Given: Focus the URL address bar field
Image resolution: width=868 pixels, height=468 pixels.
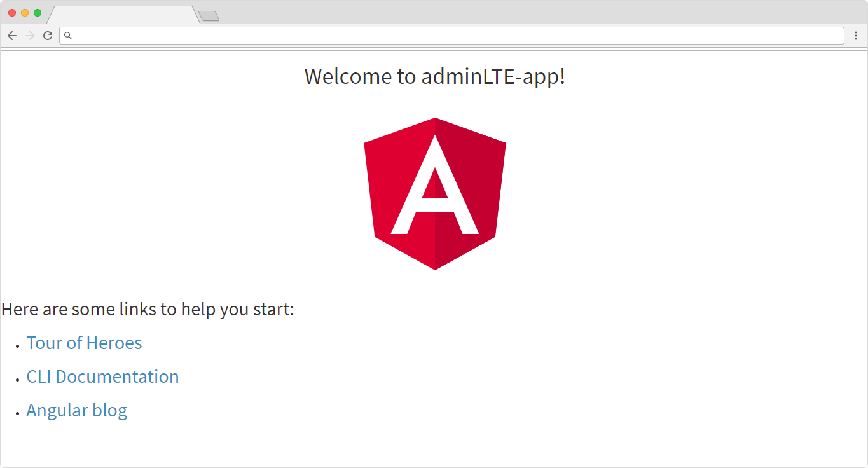Looking at the screenshot, I should click(x=445, y=36).
